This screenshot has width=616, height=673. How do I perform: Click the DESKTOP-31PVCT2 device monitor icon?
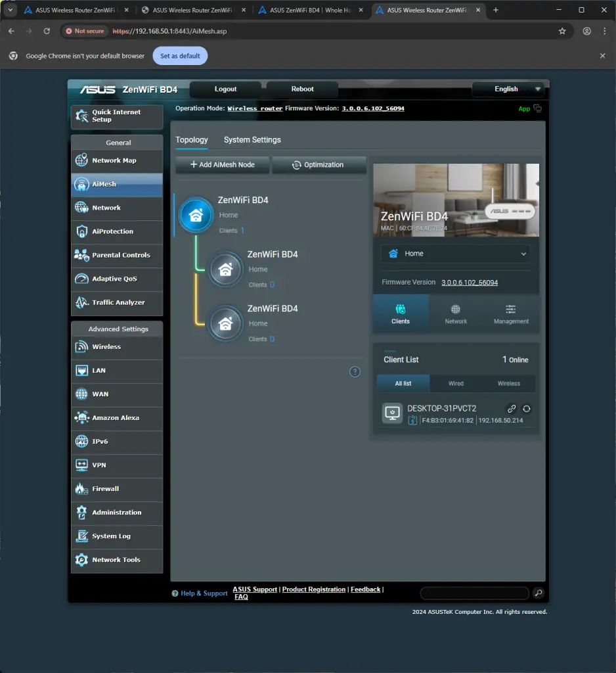392,413
